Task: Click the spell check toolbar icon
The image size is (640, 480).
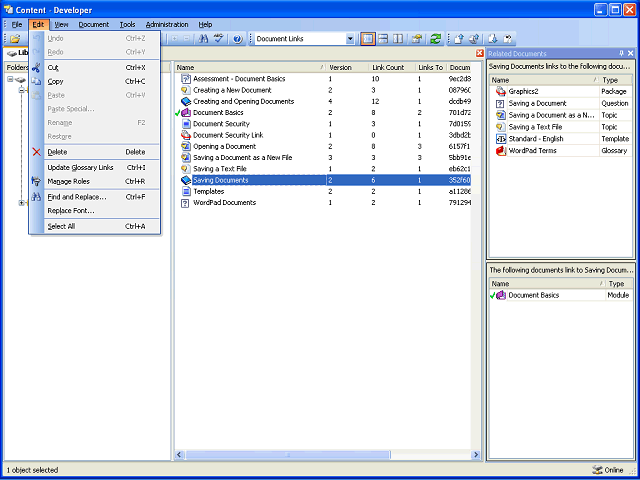Action: click(x=219, y=39)
